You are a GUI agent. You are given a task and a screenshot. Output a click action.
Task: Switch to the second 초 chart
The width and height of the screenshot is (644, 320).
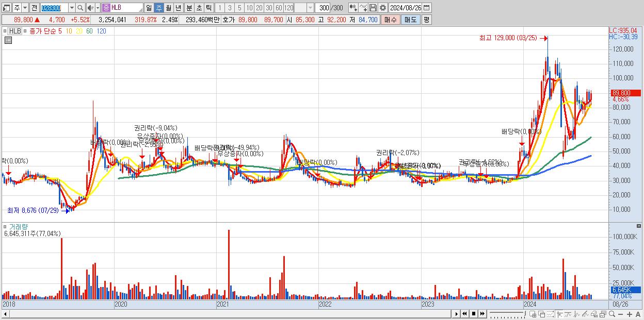click(x=199, y=8)
